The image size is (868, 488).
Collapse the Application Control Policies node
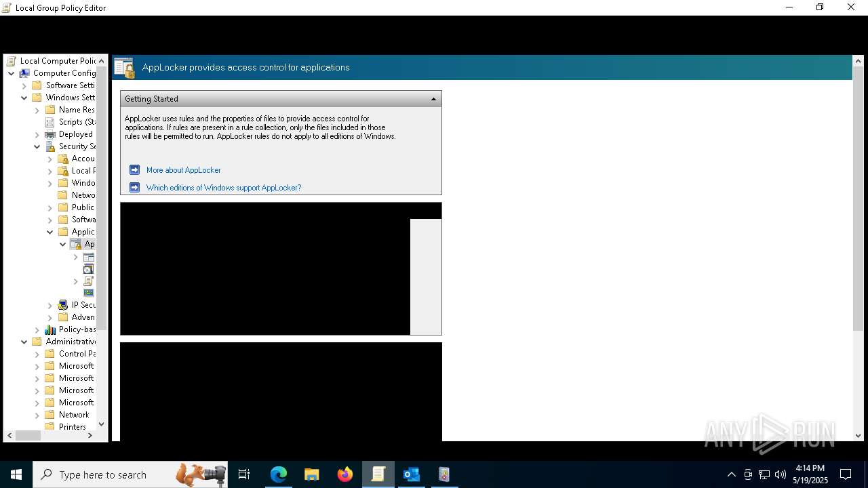[x=50, y=232]
